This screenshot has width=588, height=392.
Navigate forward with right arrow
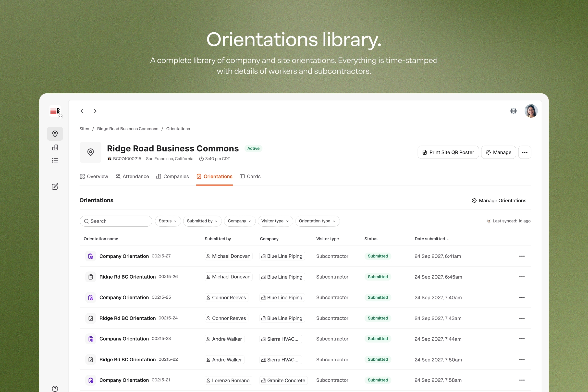pyautogui.click(x=95, y=111)
